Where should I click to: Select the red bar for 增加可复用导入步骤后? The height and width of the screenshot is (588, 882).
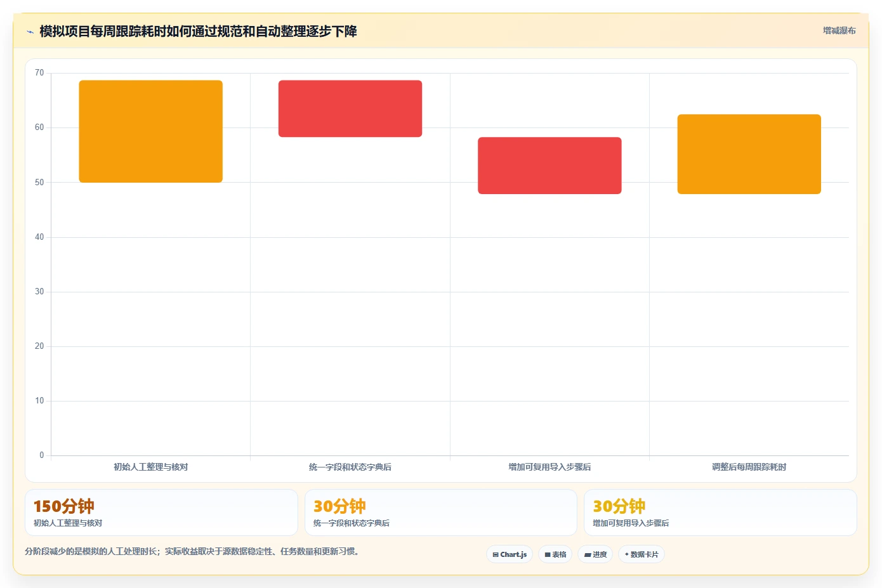point(550,166)
